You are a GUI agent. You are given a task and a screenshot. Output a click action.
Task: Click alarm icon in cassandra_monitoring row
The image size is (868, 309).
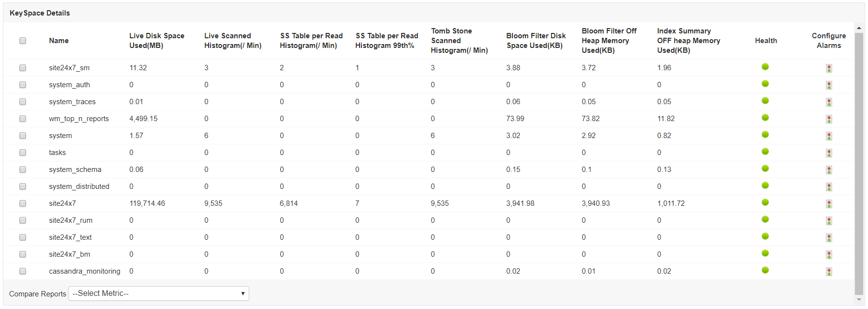(x=829, y=272)
